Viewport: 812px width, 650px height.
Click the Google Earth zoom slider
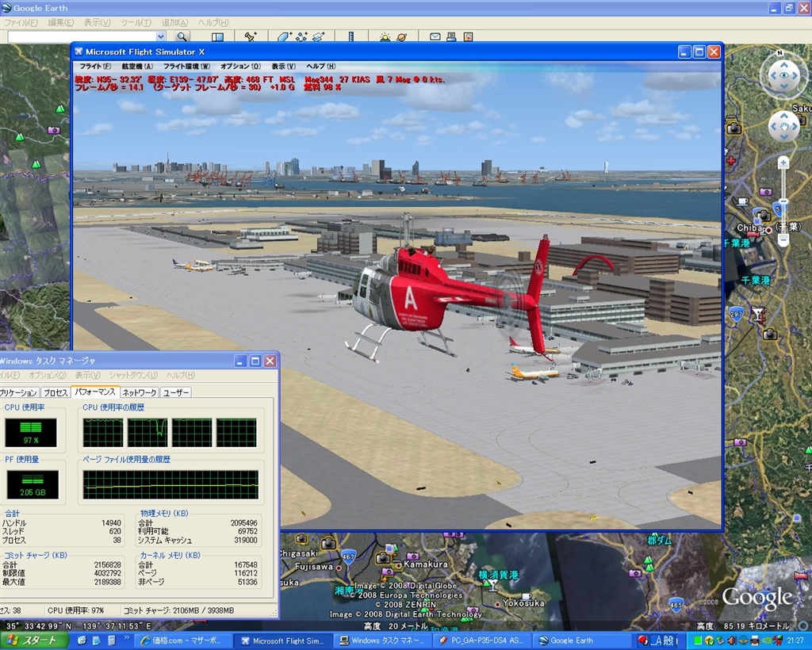tap(783, 202)
